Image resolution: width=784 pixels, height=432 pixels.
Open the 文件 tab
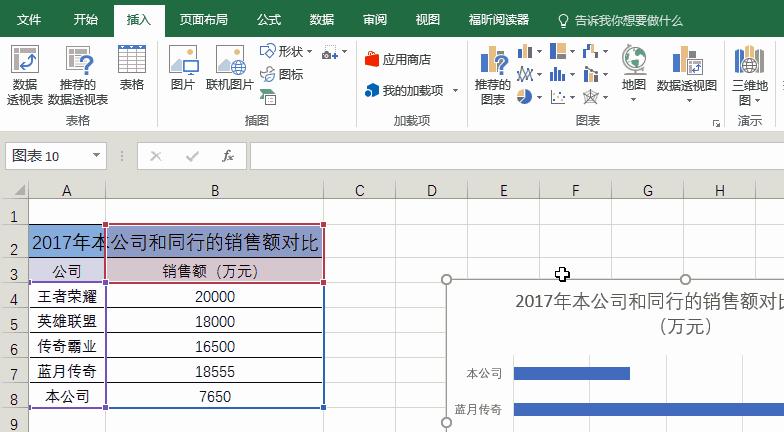point(28,20)
